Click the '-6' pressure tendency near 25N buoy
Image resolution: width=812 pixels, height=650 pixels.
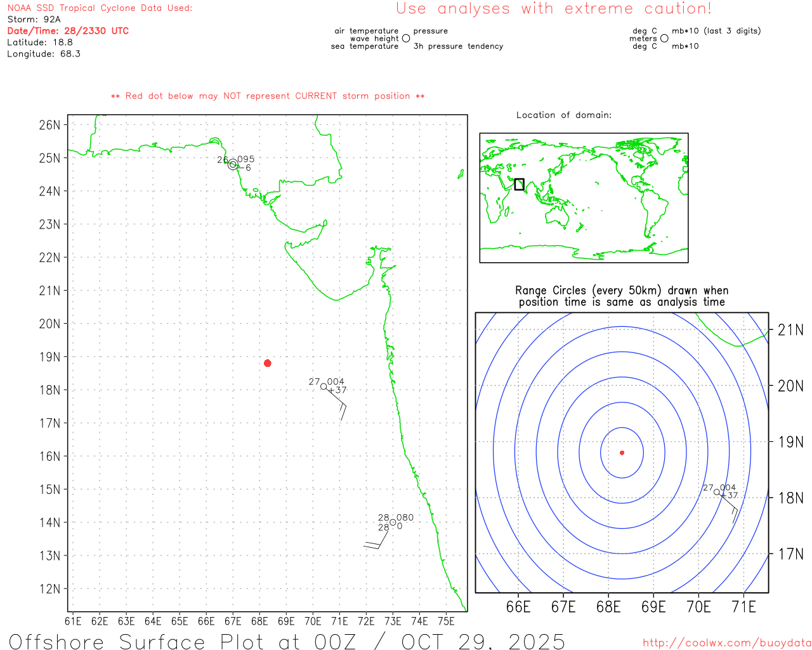(244, 168)
